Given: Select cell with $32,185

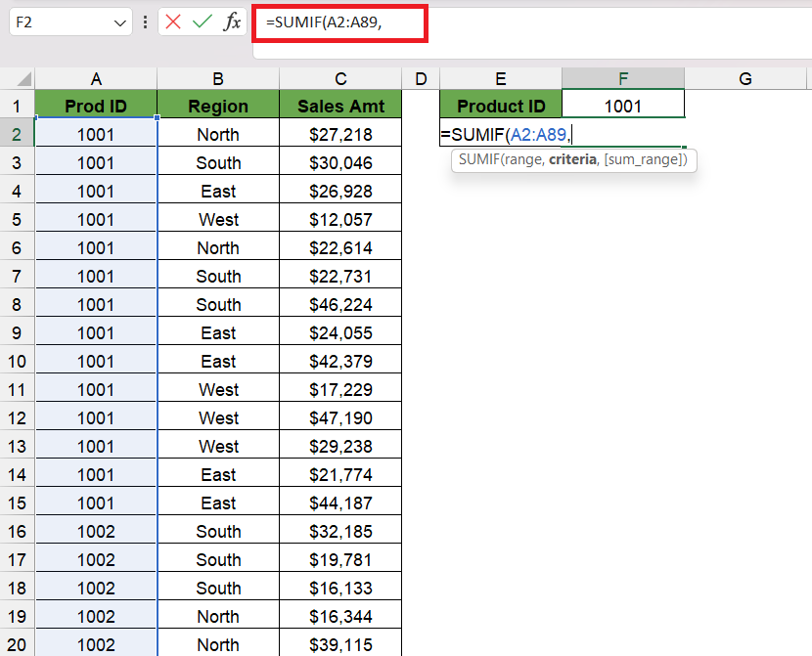Looking at the screenshot, I should coord(340,531).
